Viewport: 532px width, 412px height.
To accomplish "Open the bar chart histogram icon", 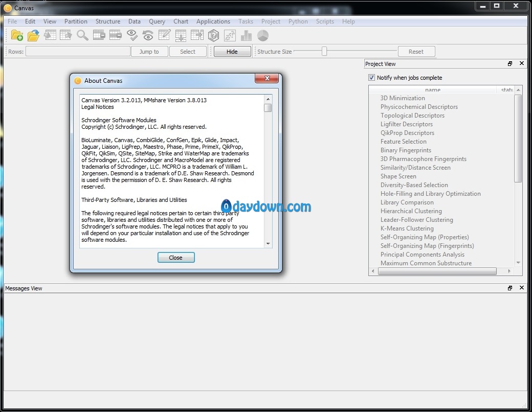I will coord(246,35).
